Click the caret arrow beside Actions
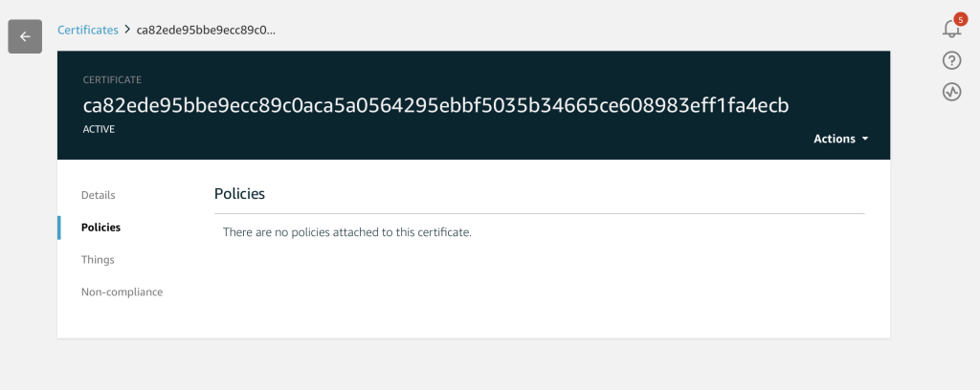Image resolution: width=980 pixels, height=390 pixels. (865, 139)
